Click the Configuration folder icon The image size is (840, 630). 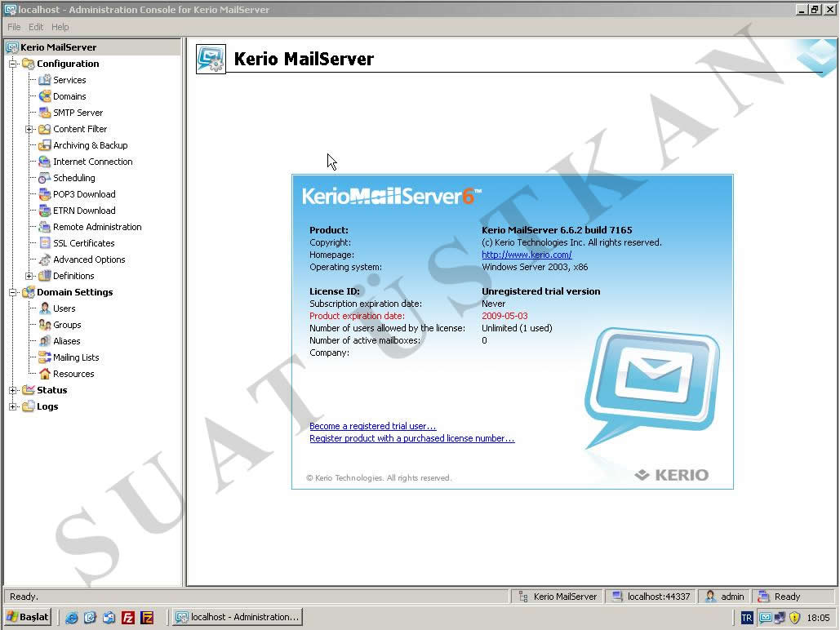(28, 64)
